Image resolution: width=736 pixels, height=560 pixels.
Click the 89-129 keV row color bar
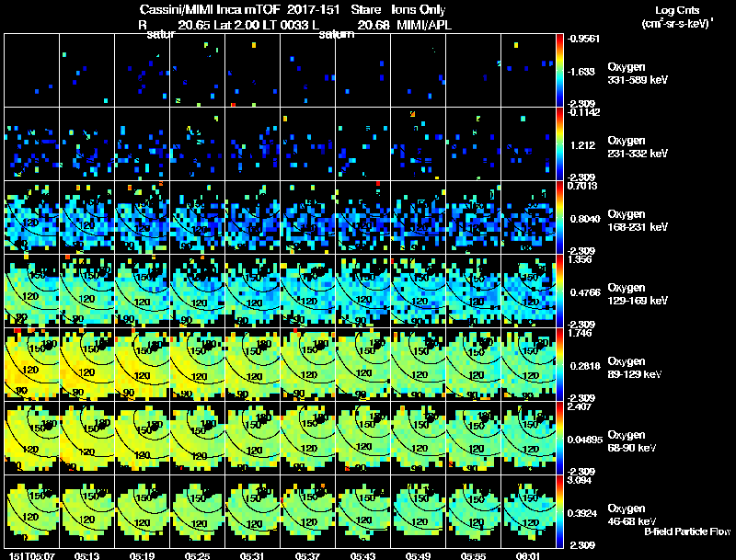(559, 364)
